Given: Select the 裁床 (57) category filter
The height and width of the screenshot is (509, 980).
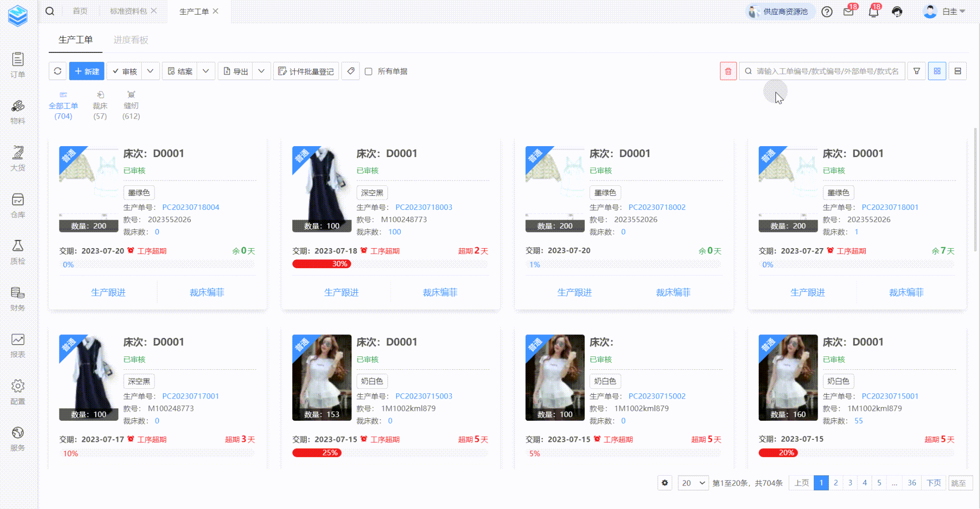Looking at the screenshot, I should coord(100,105).
